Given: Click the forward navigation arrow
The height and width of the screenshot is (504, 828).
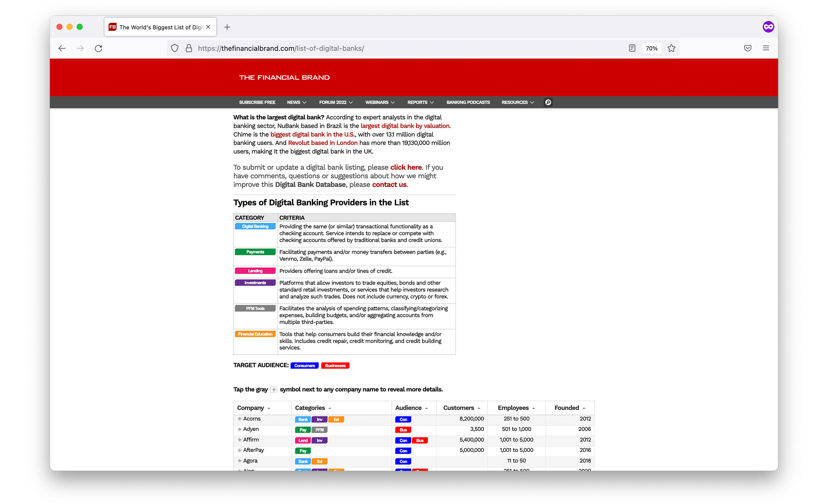Looking at the screenshot, I should click(80, 48).
